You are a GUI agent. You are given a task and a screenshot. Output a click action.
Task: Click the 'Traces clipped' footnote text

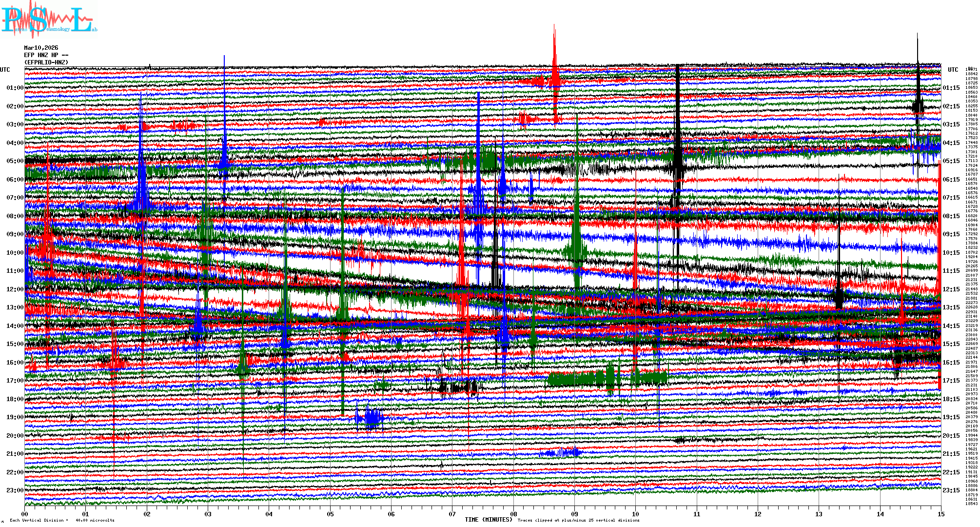coord(578,520)
